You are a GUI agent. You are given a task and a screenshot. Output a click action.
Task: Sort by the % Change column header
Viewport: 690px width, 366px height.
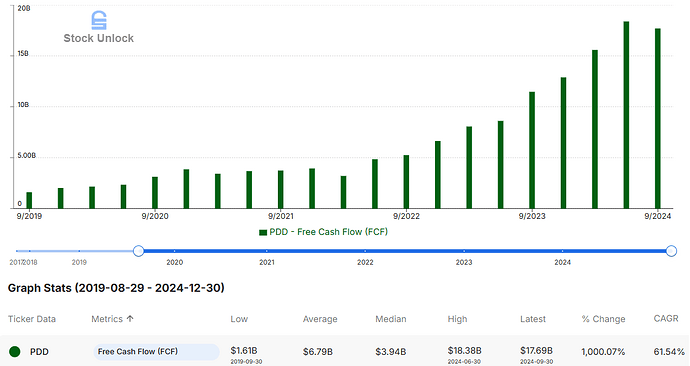[x=603, y=319]
